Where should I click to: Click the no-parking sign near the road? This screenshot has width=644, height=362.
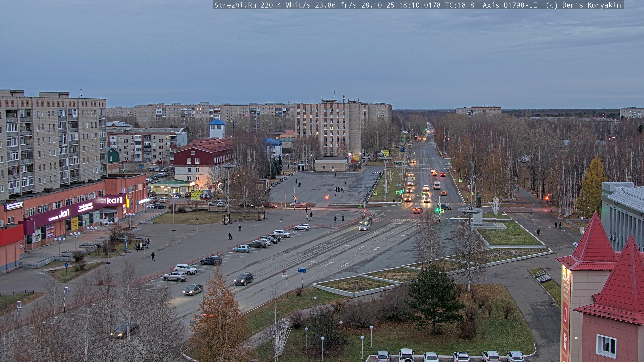pyautogui.click(x=284, y=271)
